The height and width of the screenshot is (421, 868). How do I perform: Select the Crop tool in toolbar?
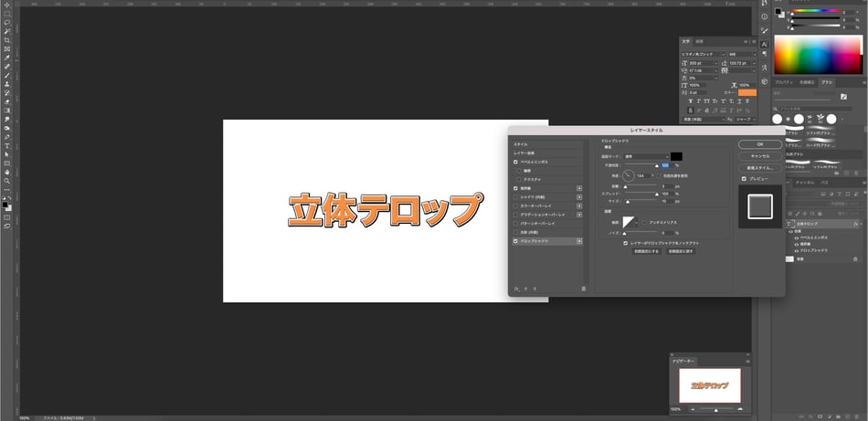[7, 40]
